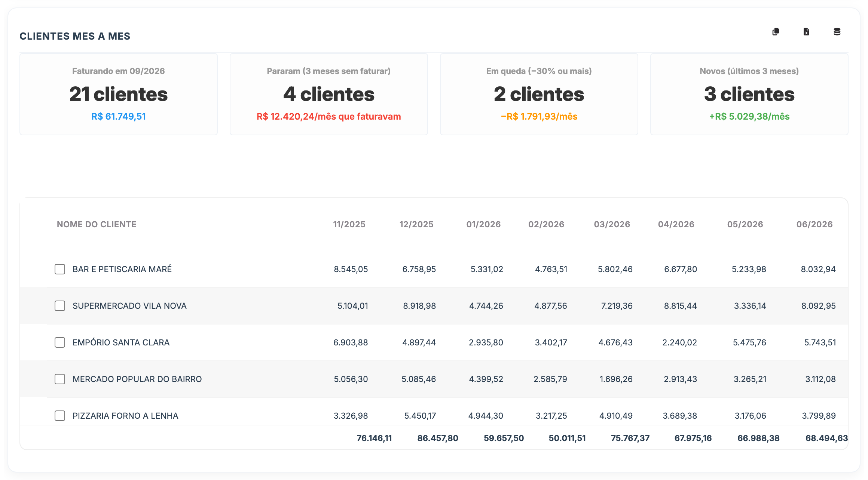Enable PIZZARIA FORNO A LENHA checkbox

pos(60,416)
